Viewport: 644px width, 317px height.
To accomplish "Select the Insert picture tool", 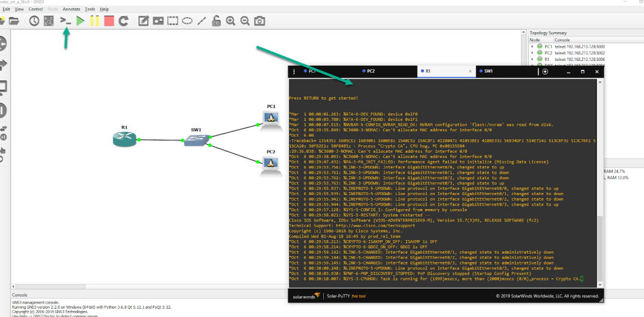I will pyautogui.click(x=158, y=21).
